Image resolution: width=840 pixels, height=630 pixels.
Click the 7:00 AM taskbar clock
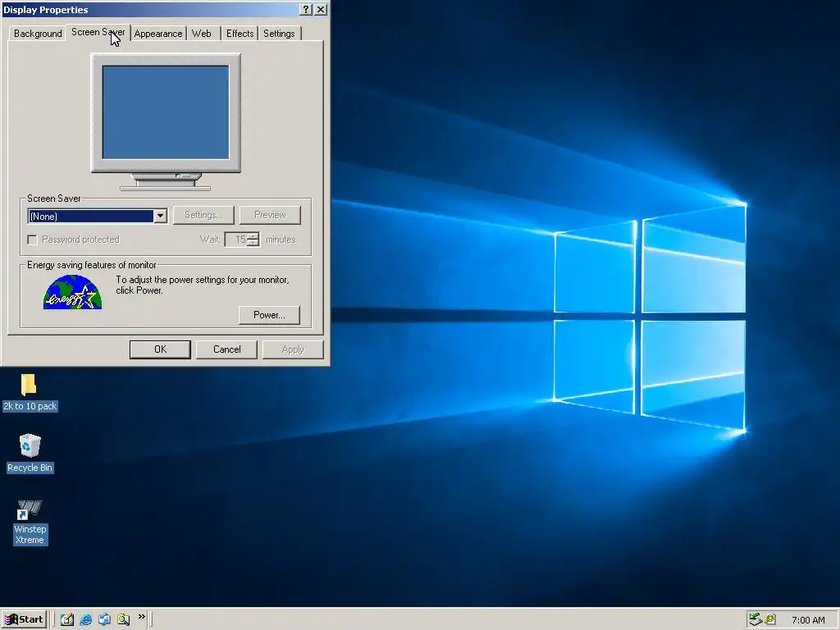[x=808, y=620]
